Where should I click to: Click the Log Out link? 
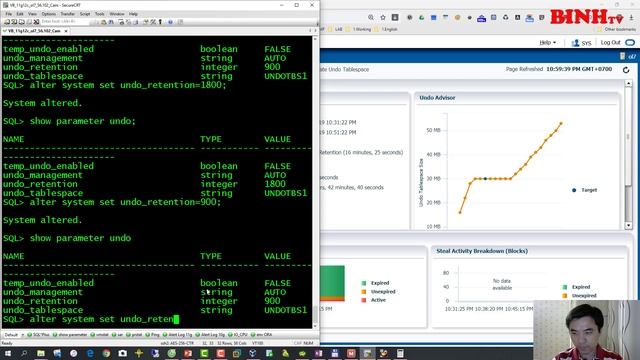tap(610, 42)
